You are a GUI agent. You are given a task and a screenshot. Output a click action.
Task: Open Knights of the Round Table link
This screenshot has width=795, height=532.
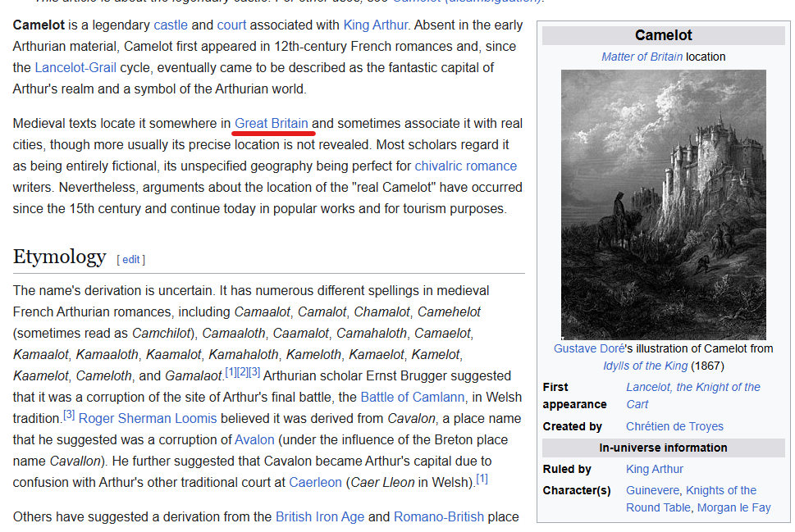(691, 499)
